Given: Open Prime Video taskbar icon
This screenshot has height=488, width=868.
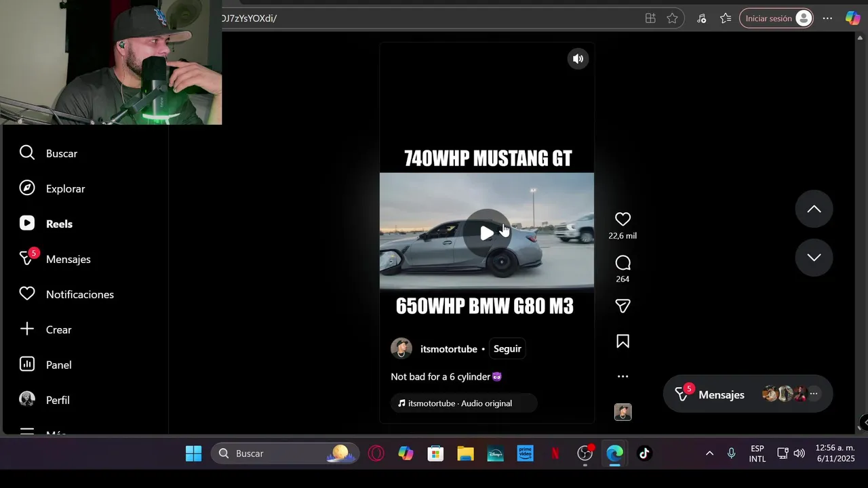Looking at the screenshot, I should point(525,453).
